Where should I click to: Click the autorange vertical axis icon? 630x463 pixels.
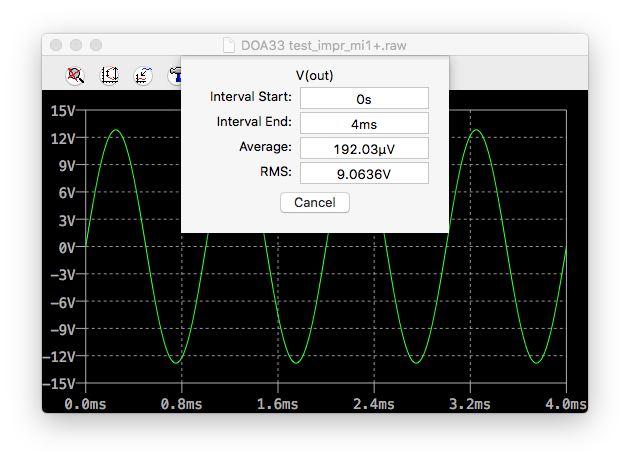[109, 75]
